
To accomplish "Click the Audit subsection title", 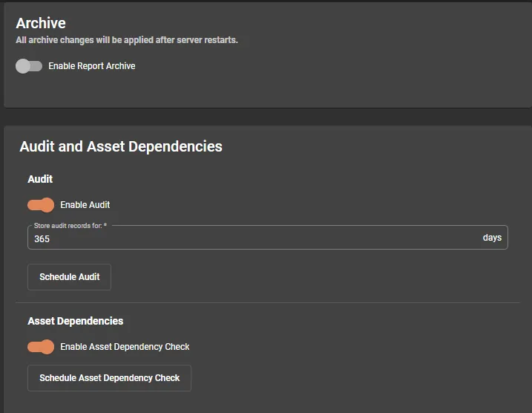I will click(x=40, y=179).
